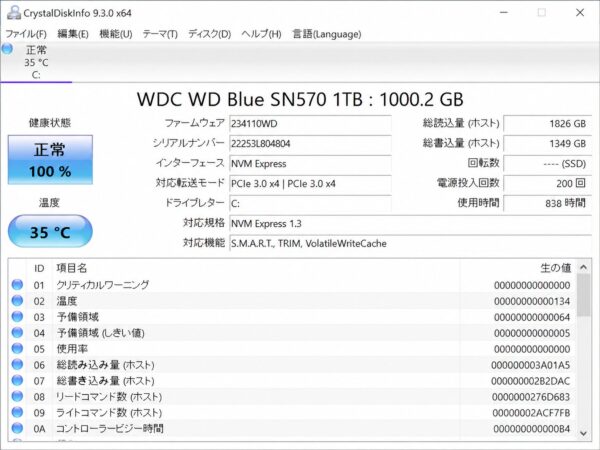
Task: Select the 総読み込み量 (ホスト) attribute name
Action: [x=105, y=365]
